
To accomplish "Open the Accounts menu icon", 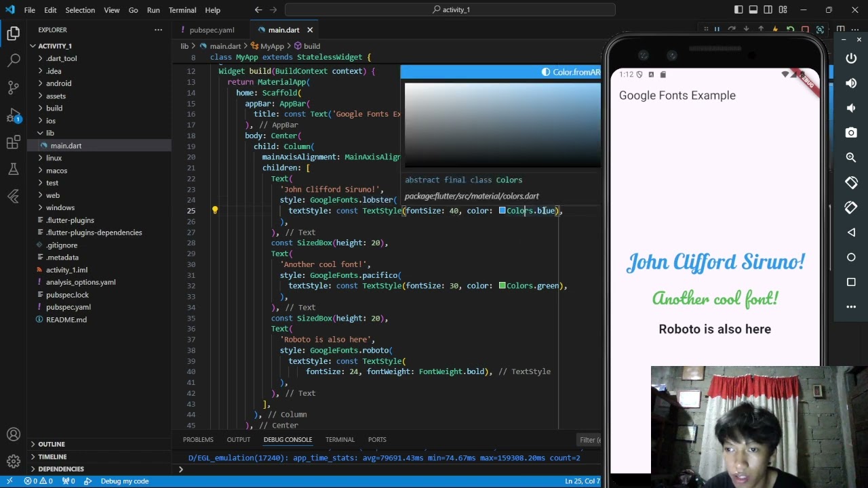I will tap(14, 434).
